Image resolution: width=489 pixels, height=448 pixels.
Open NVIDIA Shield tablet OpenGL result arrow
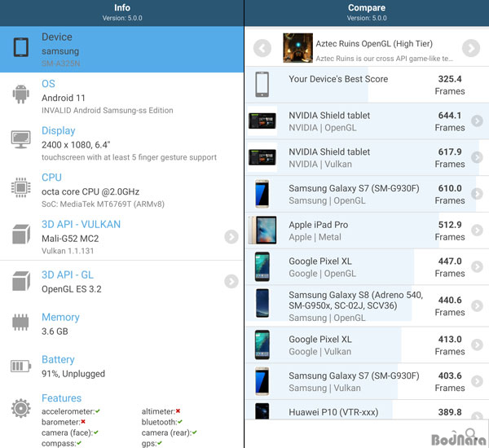tap(477, 121)
